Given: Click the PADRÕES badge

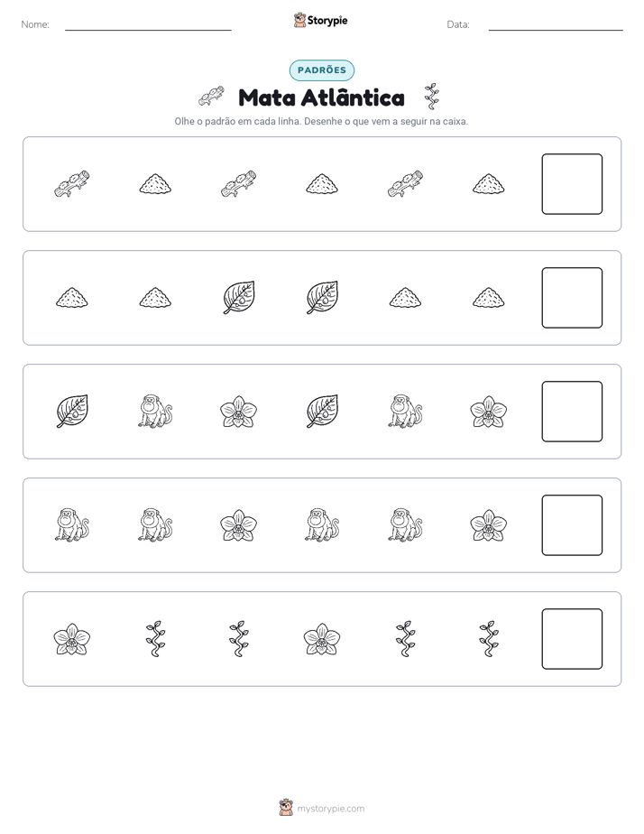Looking at the screenshot, I should coord(321,70).
